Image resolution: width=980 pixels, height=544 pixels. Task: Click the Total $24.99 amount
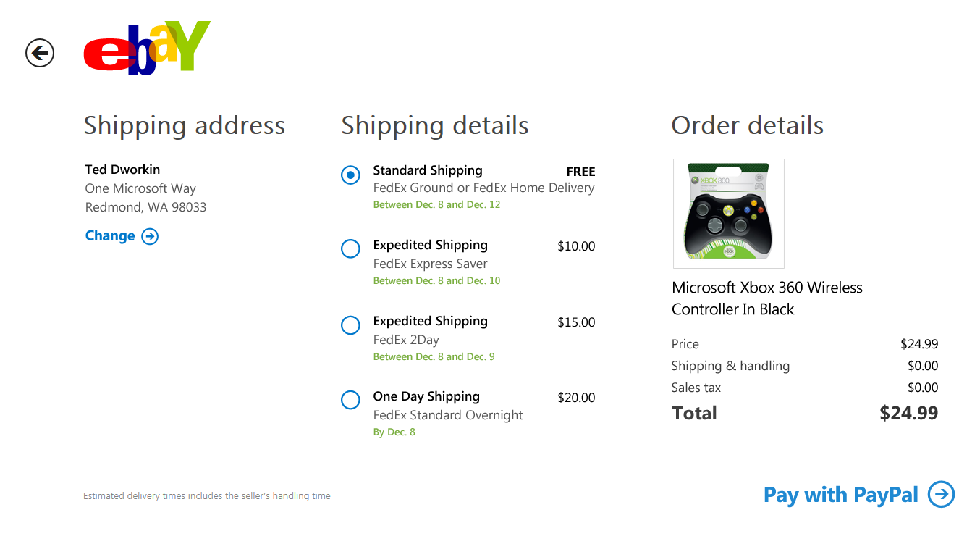(908, 413)
